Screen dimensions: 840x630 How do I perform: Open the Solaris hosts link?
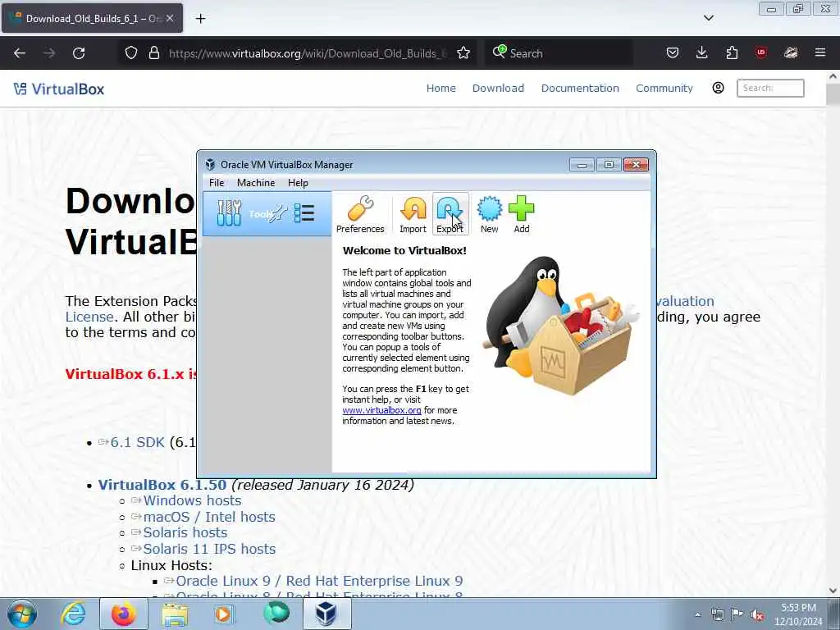click(x=185, y=532)
